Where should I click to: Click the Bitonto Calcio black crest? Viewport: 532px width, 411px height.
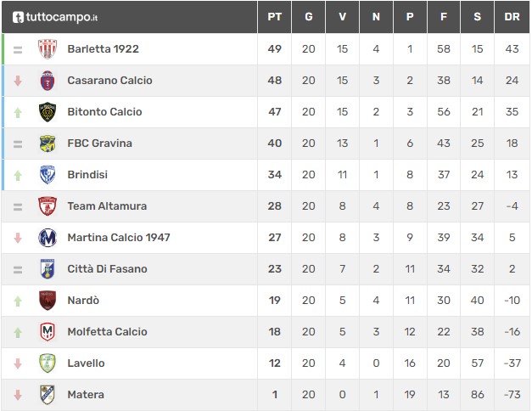coord(48,112)
